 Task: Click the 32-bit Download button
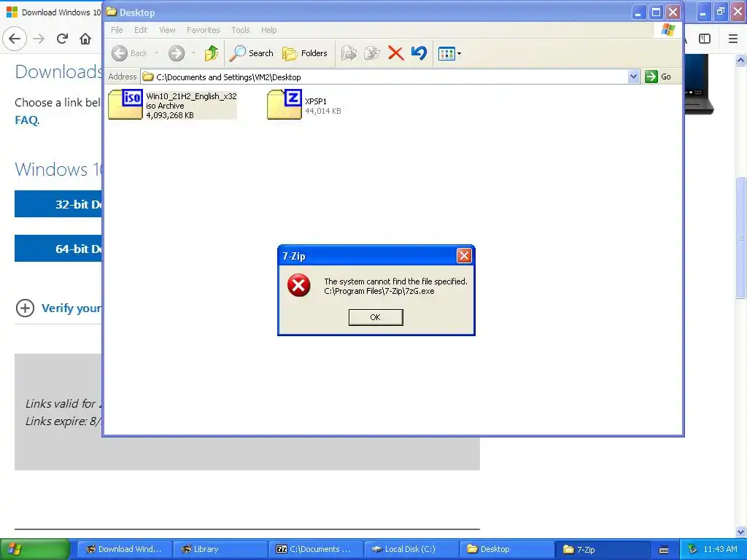coord(58,204)
